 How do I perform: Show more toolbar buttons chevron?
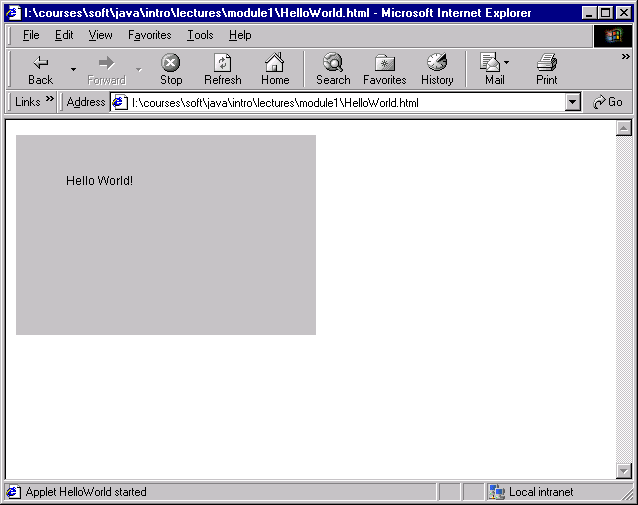(626, 57)
